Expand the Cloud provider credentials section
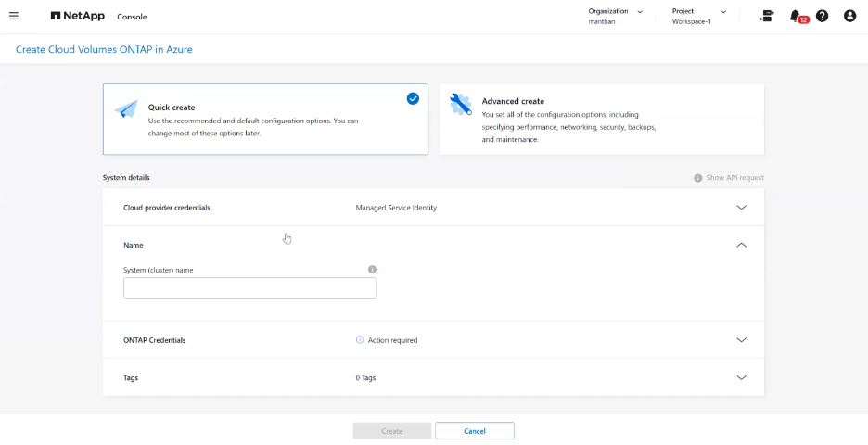 click(433, 208)
